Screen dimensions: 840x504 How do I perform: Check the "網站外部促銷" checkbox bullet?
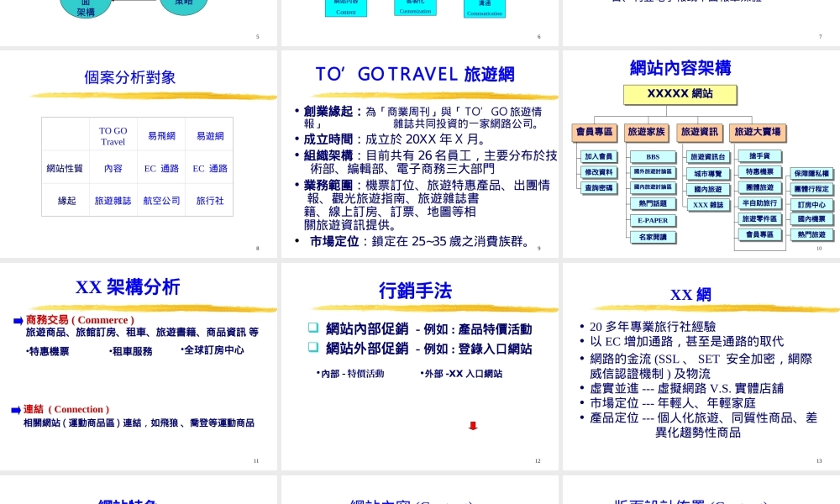tap(312, 349)
